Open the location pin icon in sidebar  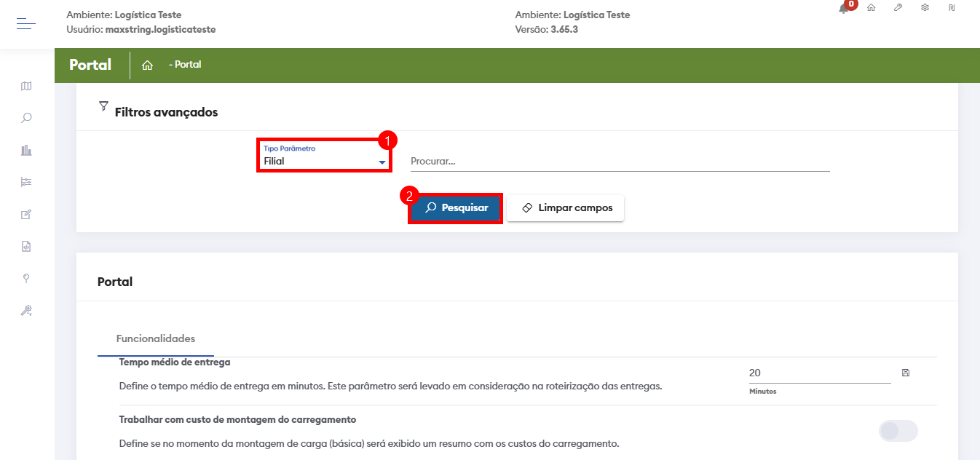click(x=27, y=278)
